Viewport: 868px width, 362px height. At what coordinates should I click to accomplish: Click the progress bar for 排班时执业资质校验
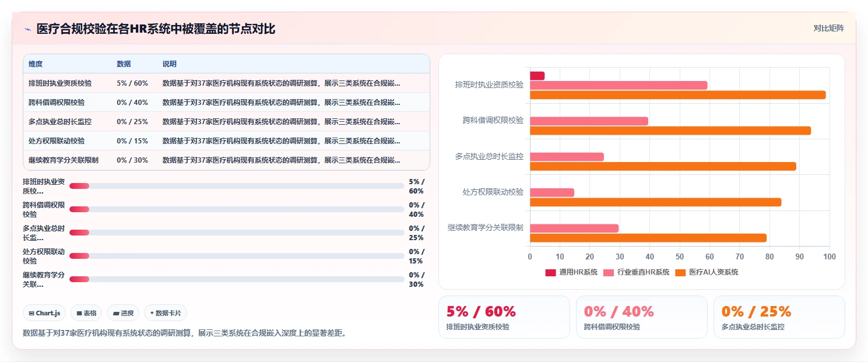(237, 186)
